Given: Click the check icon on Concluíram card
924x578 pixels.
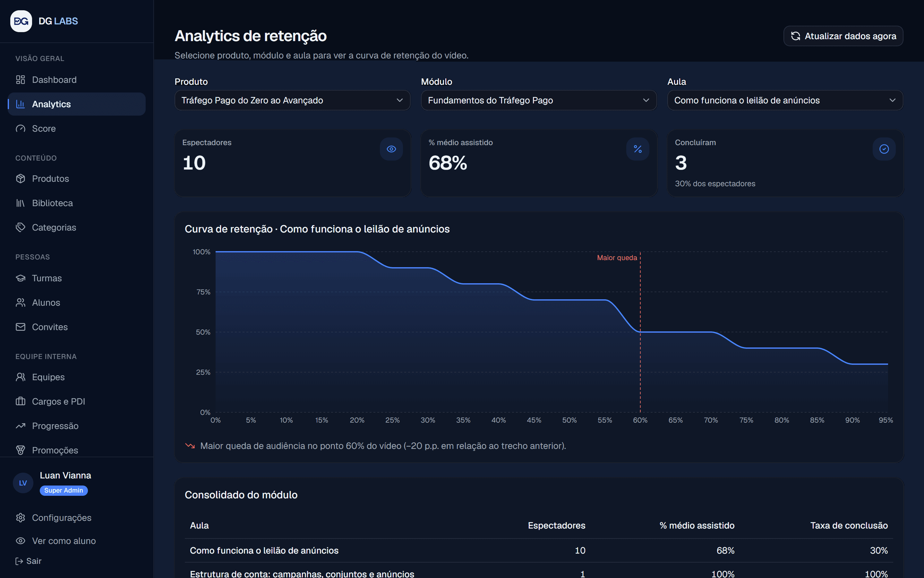Looking at the screenshot, I should tap(884, 149).
